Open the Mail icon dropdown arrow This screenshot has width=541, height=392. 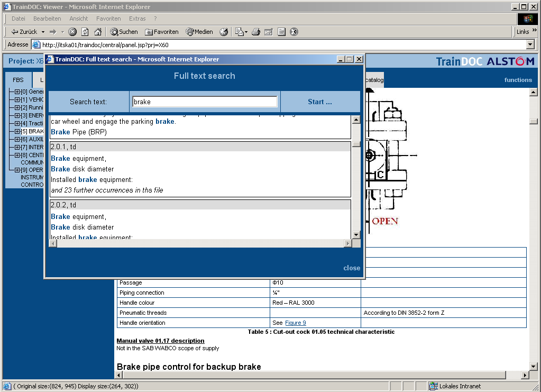(246, 32)
